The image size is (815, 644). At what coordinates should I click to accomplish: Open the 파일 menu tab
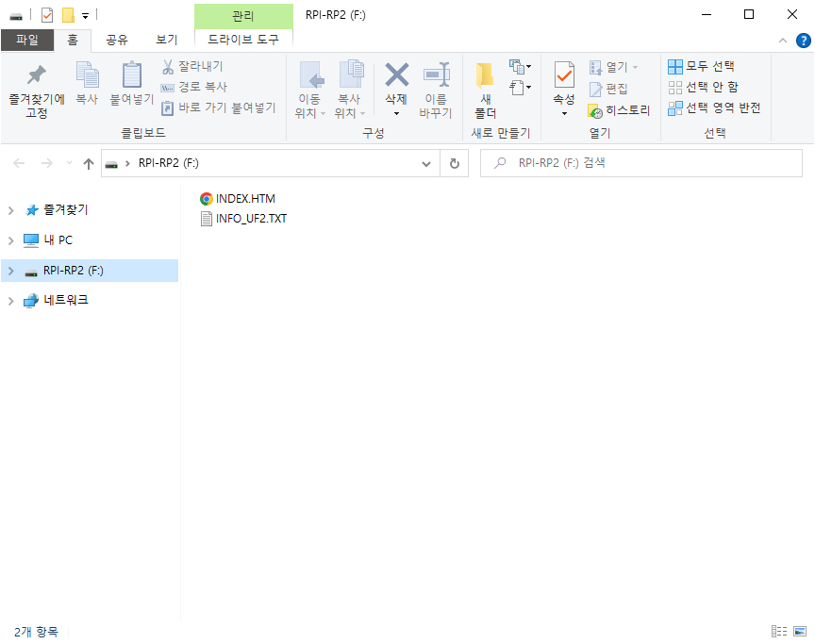point(27,40)
